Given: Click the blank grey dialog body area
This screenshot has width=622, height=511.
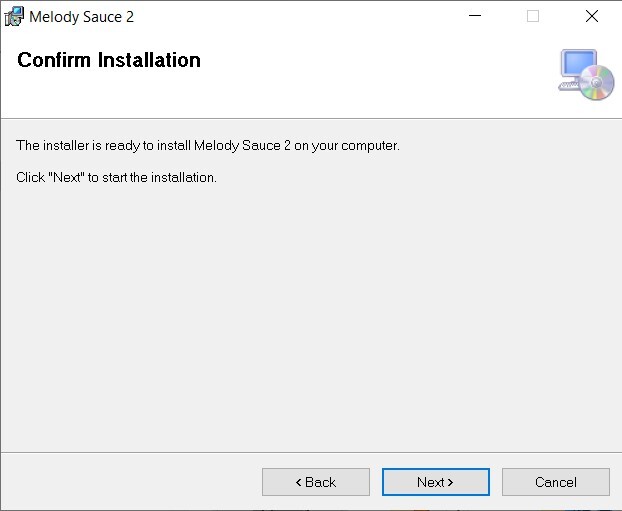Looking at the screenshot, I should (x=310, y=320).
